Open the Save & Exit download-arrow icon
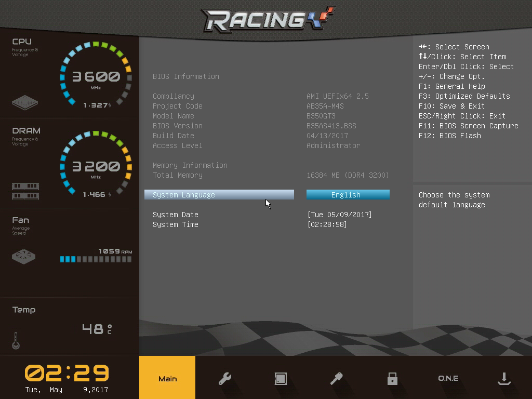The image size is (532, 399). coord(503,379)
